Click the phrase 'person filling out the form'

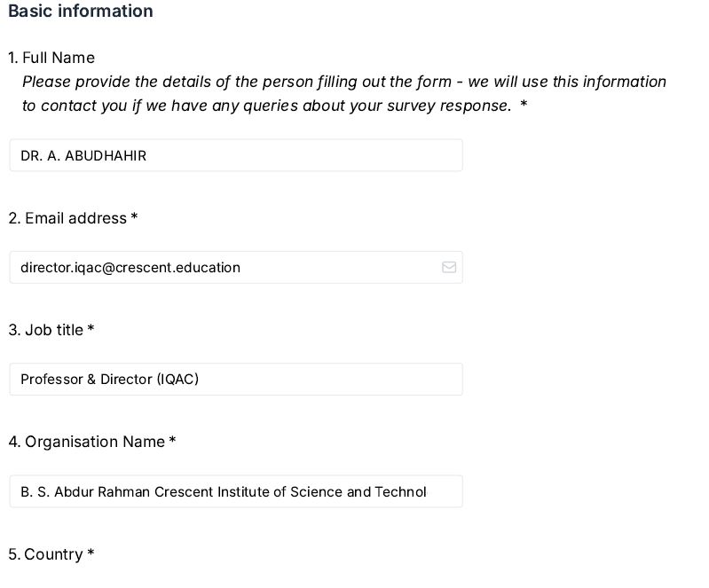point(357,82)
